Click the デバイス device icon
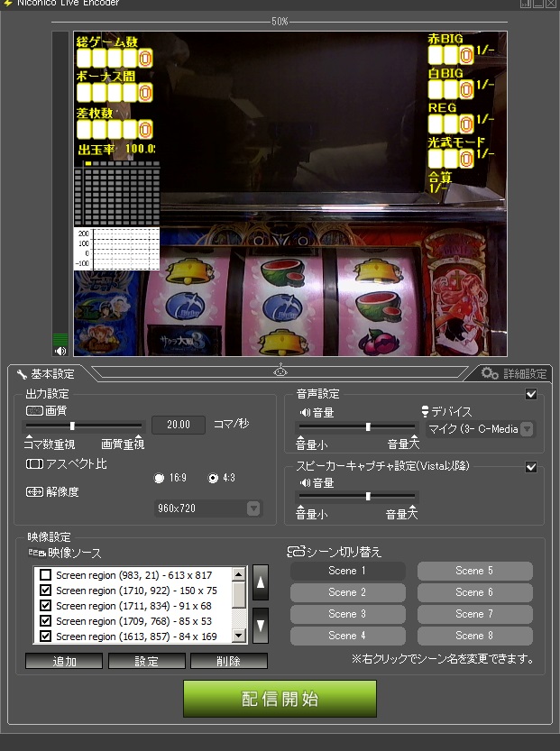Viewport: 560px width, 751px height. point(425,411)
